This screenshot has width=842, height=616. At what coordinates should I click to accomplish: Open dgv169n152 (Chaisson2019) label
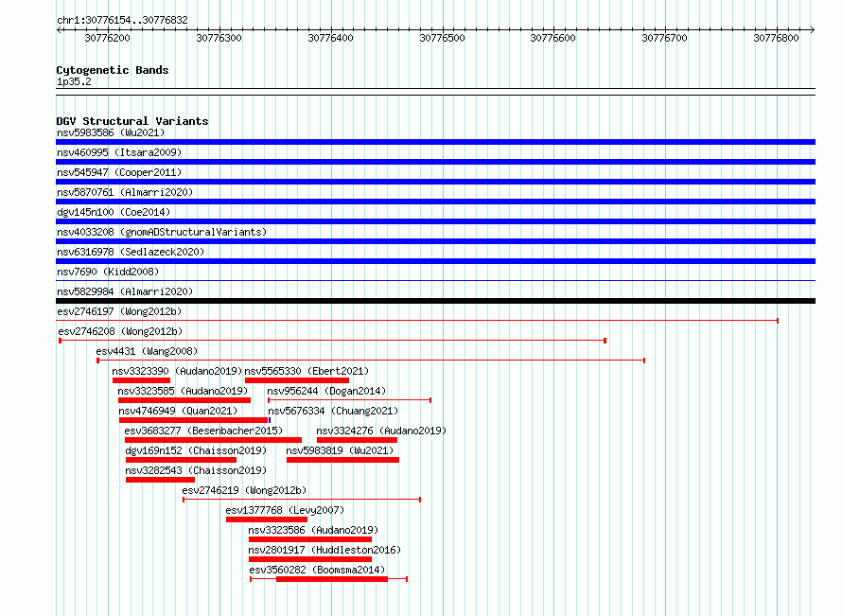[x=196, y=450]
